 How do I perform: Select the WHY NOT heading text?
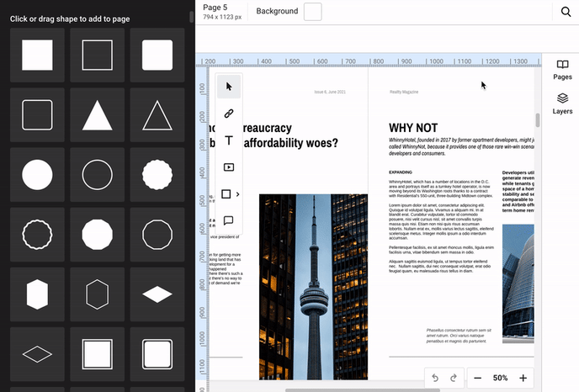tap(413, 128)
